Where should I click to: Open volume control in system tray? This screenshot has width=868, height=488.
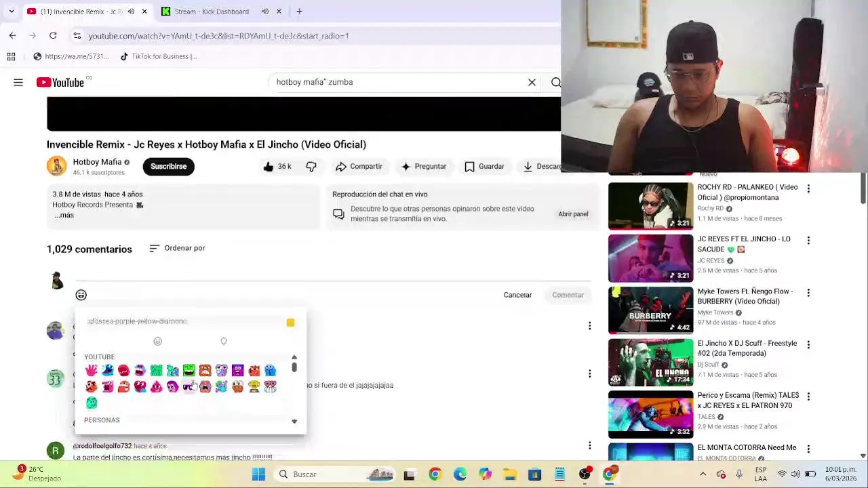tap(795, 474)
